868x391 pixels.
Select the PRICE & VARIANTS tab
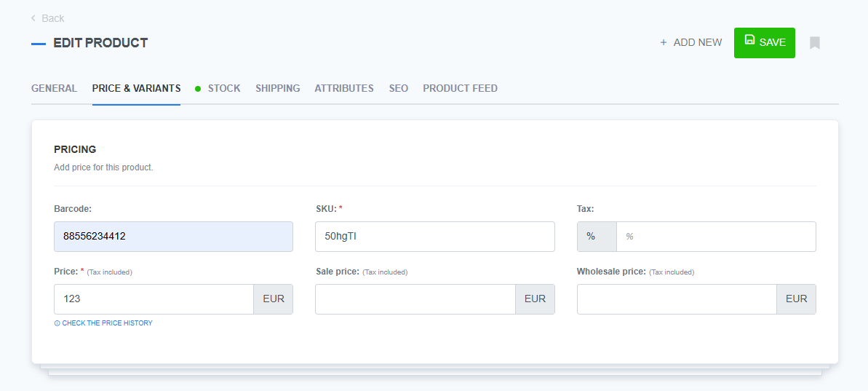136,88
